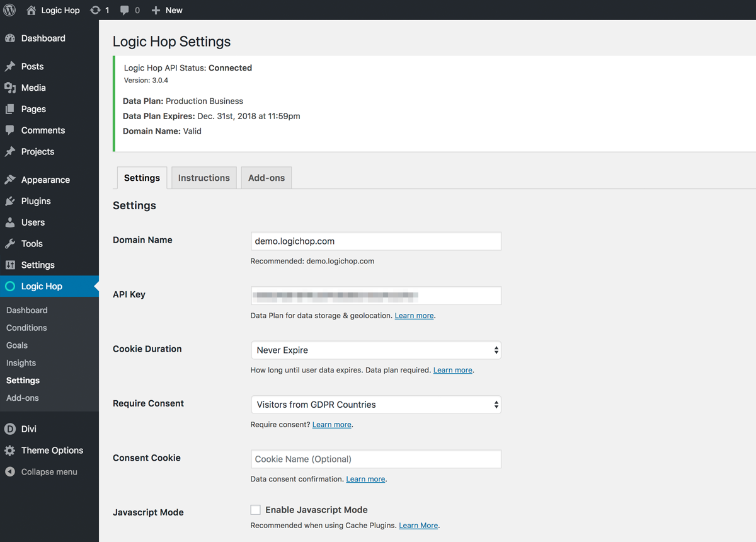
Task: Click the home icon beside Logic Hop
Action: click(x=31, y=10)
